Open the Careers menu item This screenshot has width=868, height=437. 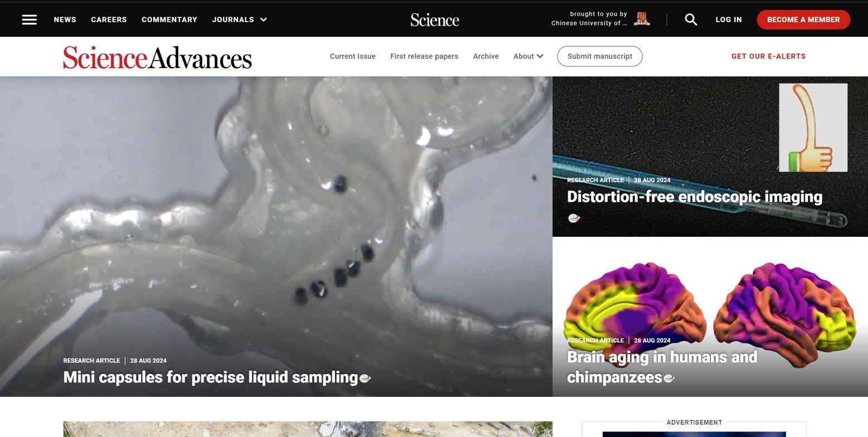click(109, 20)
